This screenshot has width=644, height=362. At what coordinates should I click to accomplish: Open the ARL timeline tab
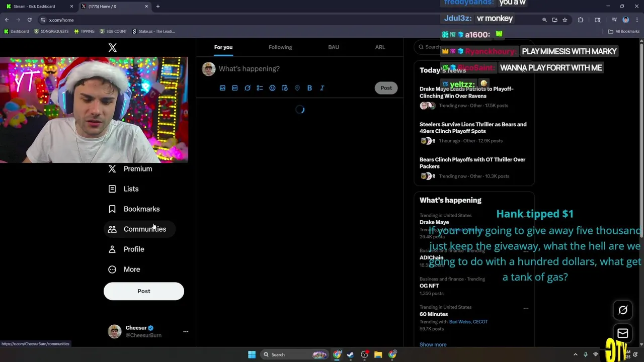click(x=380, y=47)
